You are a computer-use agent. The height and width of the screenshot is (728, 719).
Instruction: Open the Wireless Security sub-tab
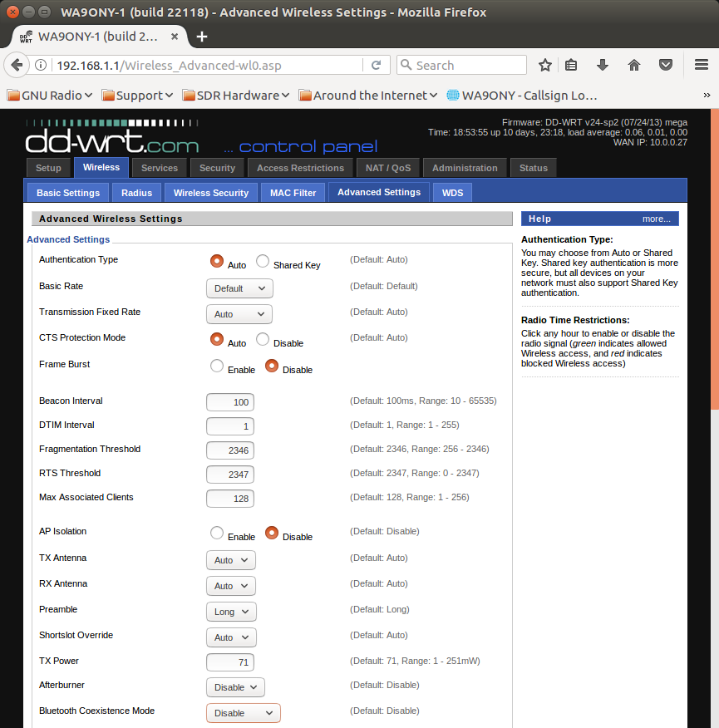click(211, 193)
